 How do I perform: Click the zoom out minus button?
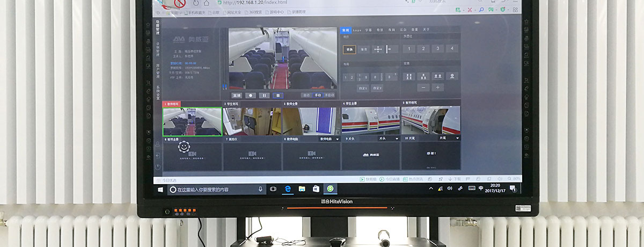[x=424, y=88]
